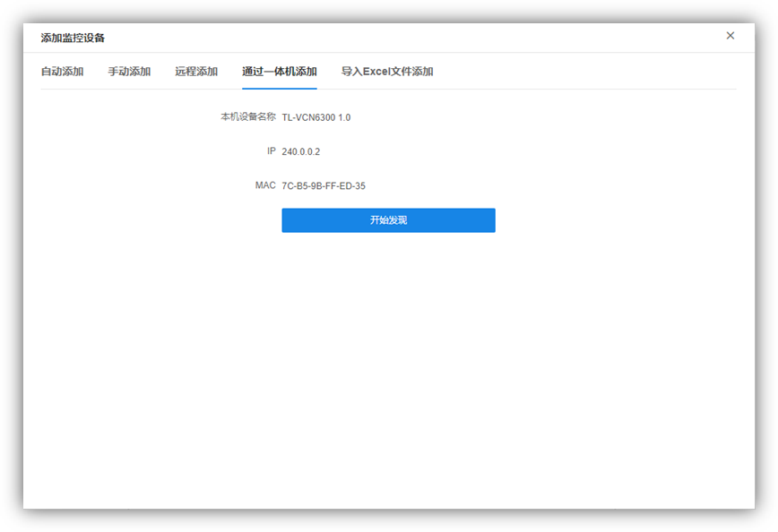
Task: Select the device name TL-VCN6300 text
Action: coord(308,117)
